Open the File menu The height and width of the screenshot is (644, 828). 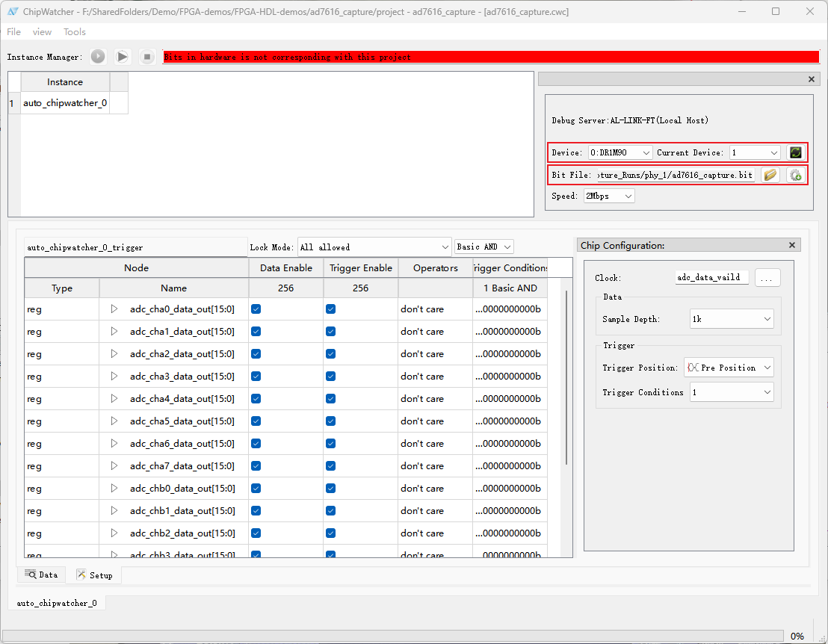pyautogui.click(x=13, y=31)
